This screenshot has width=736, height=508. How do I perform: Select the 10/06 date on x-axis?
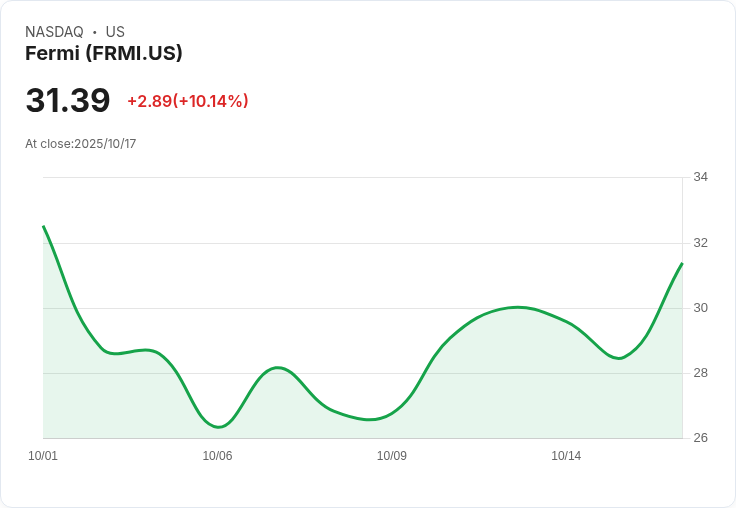tap(217, 456)
